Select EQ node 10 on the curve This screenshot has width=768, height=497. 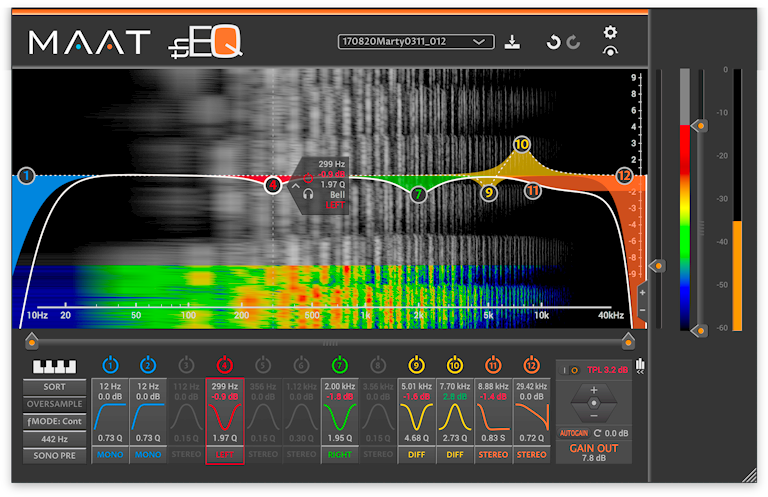tap(521, 144)
